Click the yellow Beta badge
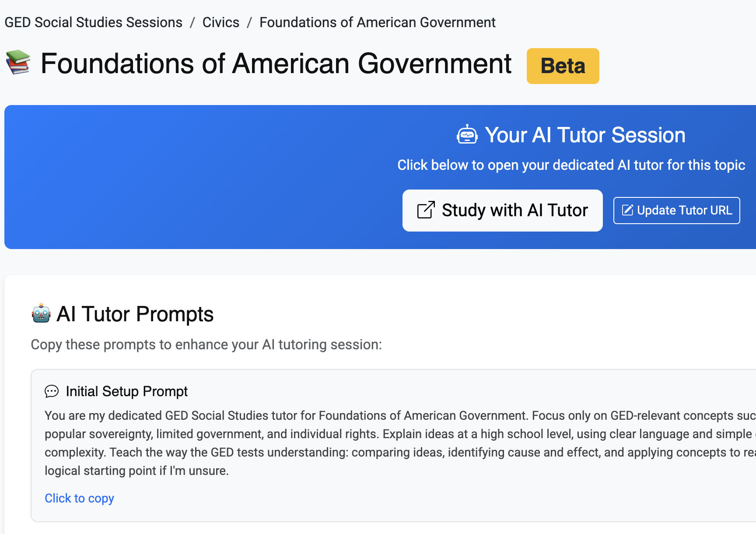This screenshot has width=756, height=534. [563, 66]
